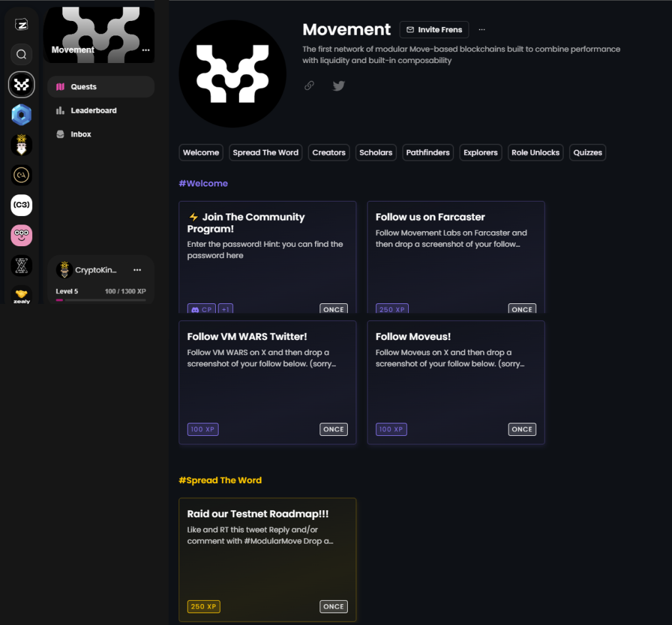
Task: Select the blue hexagon community icon
Action: pyautogui.click(x=21, y=115)
